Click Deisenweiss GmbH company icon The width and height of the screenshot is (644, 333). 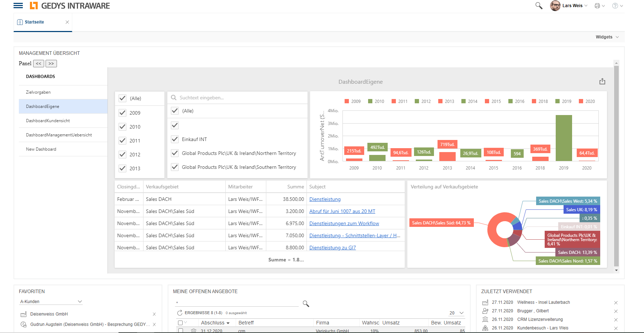(x=23, y=314)
